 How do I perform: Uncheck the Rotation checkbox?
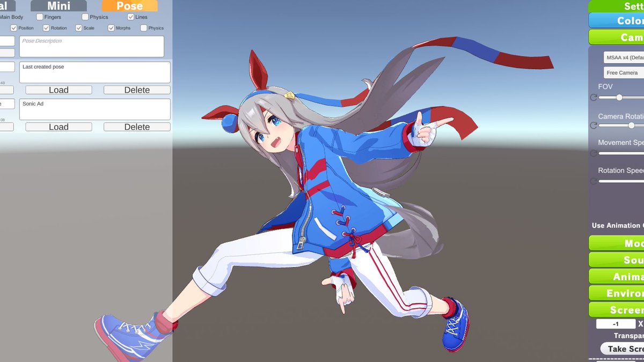pos(47,28)
